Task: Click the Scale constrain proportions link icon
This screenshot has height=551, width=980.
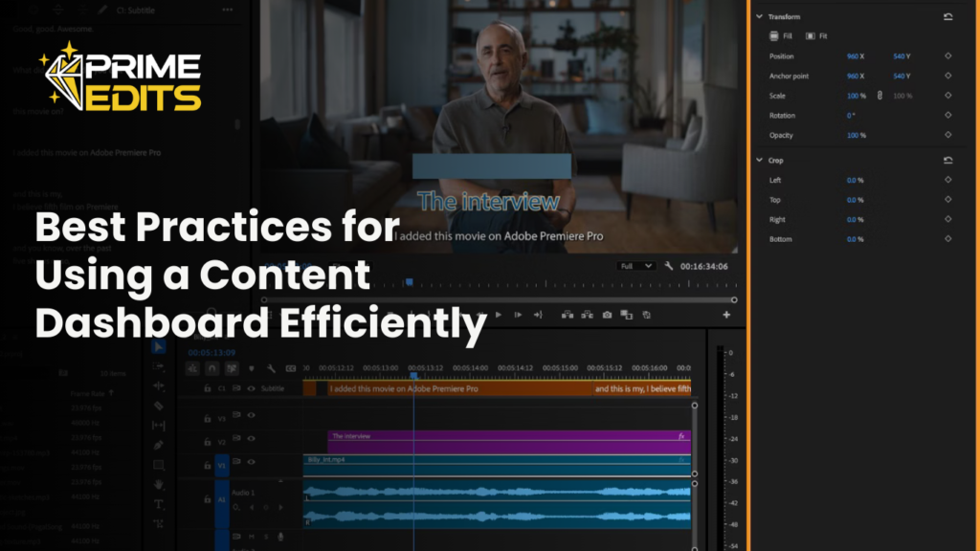Action: point(880,96)
